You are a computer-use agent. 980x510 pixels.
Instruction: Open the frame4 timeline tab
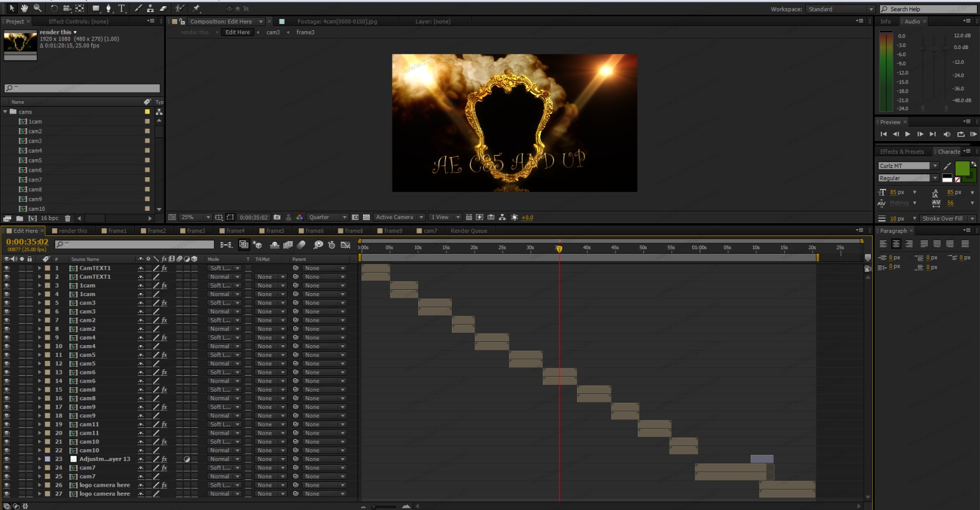click(235, 231)
